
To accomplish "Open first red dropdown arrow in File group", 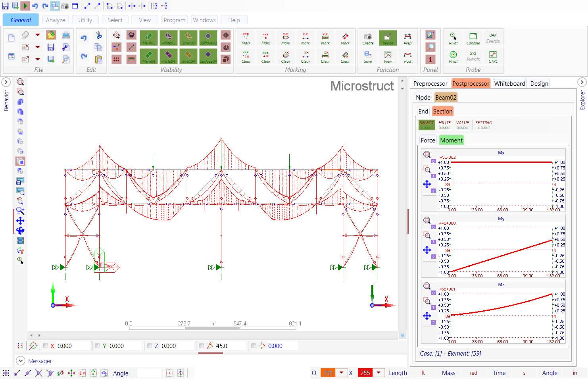I will click(x=38, y=35).
